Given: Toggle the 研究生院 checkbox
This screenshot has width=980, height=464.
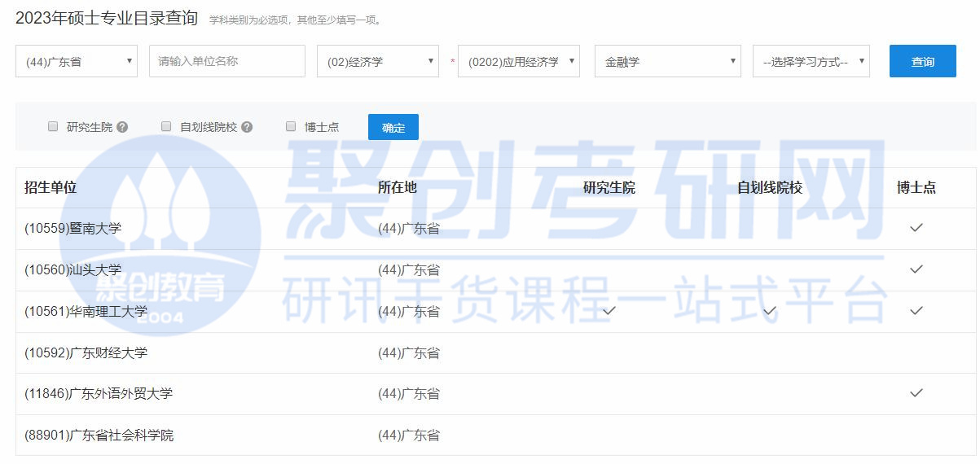Looking at the screenshot, I should (53, 126).
